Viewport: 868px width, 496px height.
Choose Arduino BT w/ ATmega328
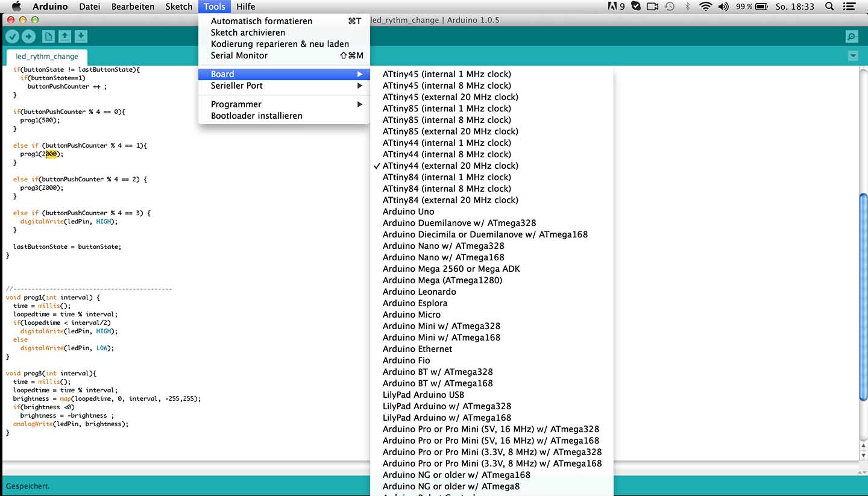pyautogui.click(x=492, y=372)
